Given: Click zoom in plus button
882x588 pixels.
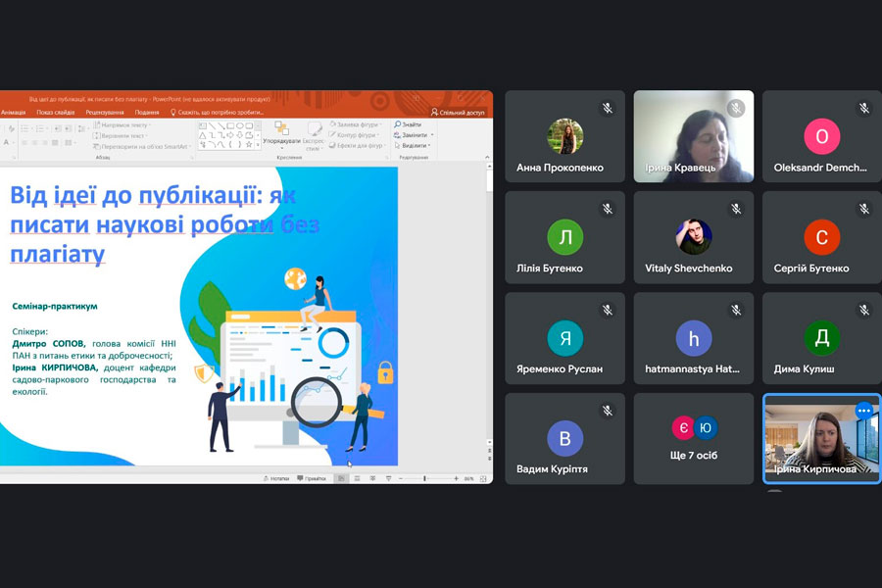Looking at the screenshot, I should click(456, 479).
